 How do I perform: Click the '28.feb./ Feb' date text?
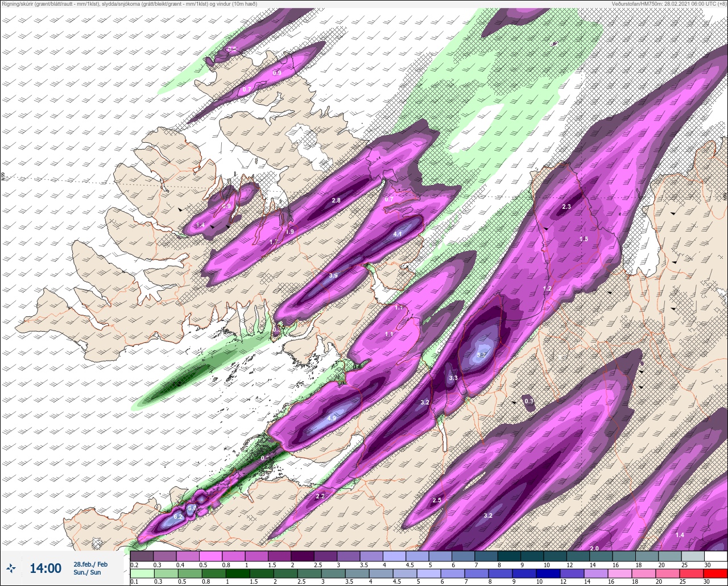[90, 564]
